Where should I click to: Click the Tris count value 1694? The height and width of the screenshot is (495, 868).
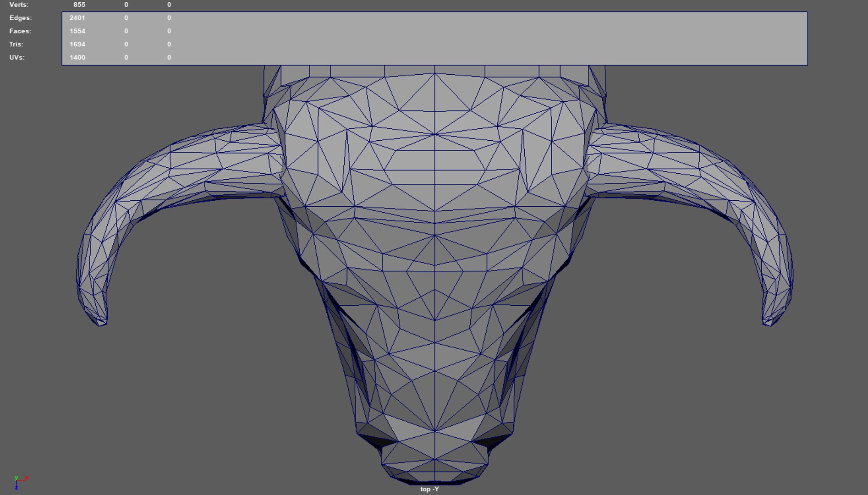[x=77, y=44]
